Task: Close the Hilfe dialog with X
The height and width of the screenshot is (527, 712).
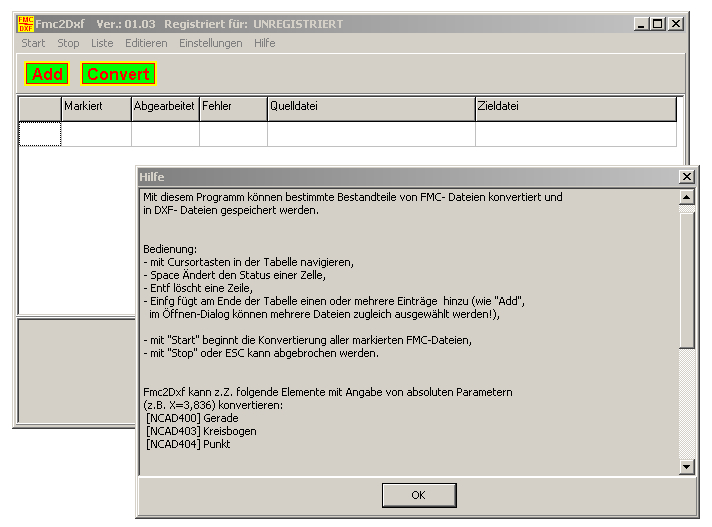Action: click(686, 176)
